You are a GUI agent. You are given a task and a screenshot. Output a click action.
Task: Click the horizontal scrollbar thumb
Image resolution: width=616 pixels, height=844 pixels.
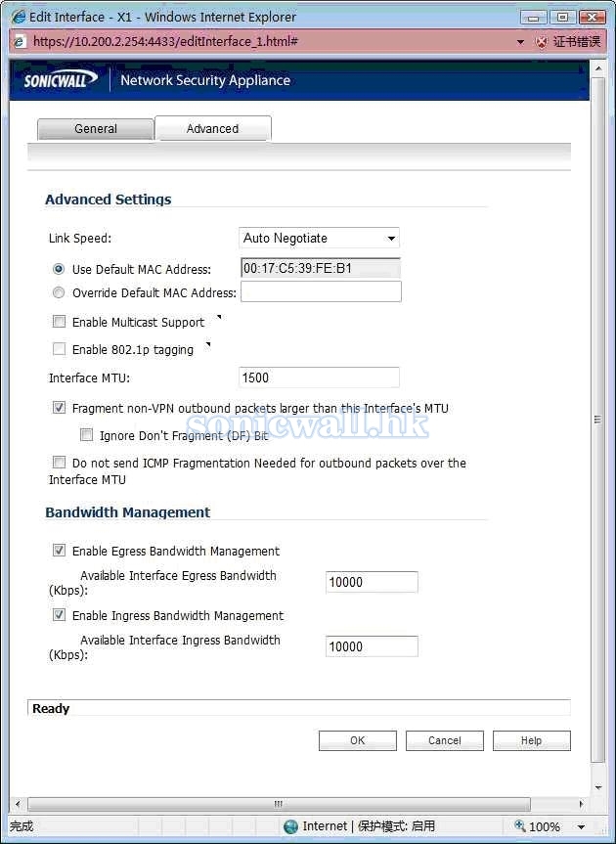click(x=279, y=804)
